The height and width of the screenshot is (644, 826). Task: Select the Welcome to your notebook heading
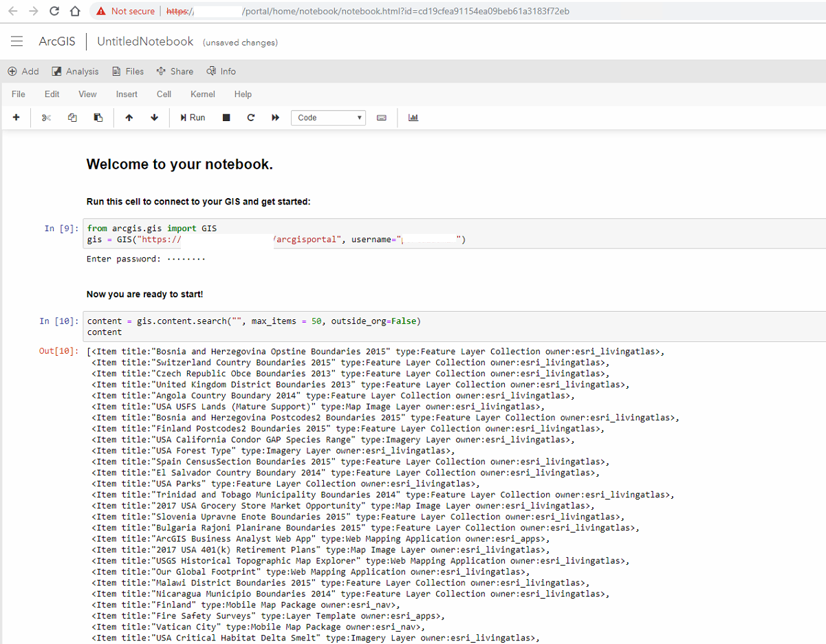pyautogui.click(x=180, y=164)
